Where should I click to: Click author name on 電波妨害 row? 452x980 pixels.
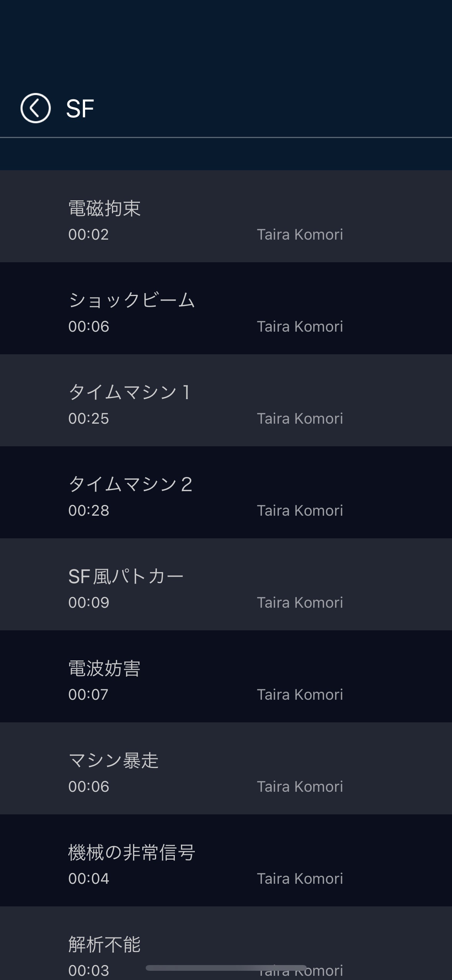300,695
